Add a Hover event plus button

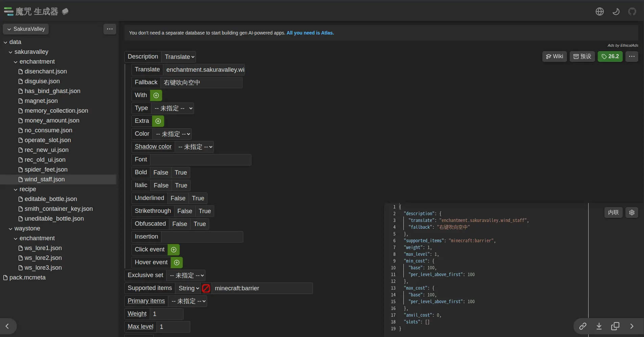(177, 263)
